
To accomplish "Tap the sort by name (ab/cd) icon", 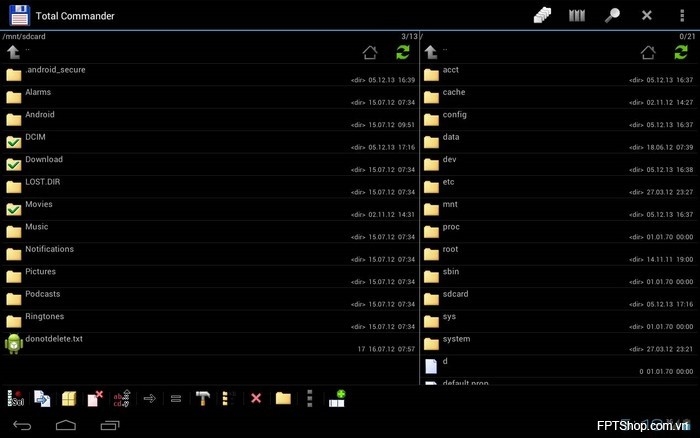I will pos(121,398).
